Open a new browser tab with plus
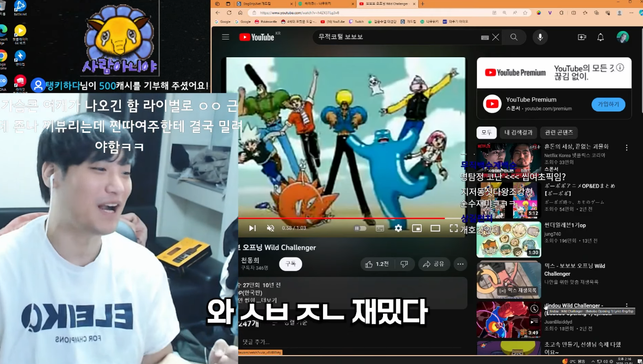This screenshot has width=643, height=364. click(422, 4)
